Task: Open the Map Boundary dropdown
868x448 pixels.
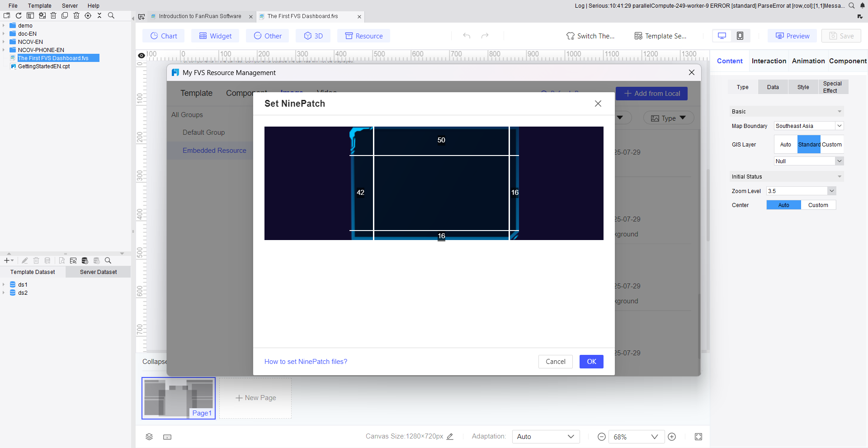Action: (839, 126)
